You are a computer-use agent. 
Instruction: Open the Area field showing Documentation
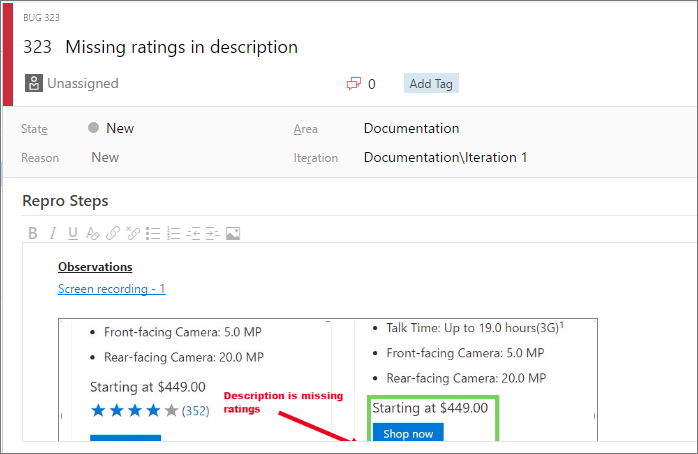tap(411, 128)
